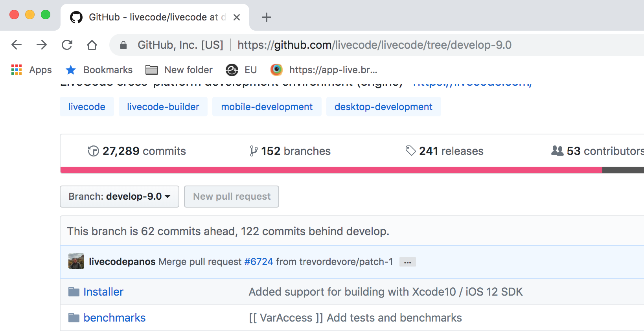Open the 152 branches list
Image resolution: width=644 pixels, height=331 pixels.
[290, 151]
